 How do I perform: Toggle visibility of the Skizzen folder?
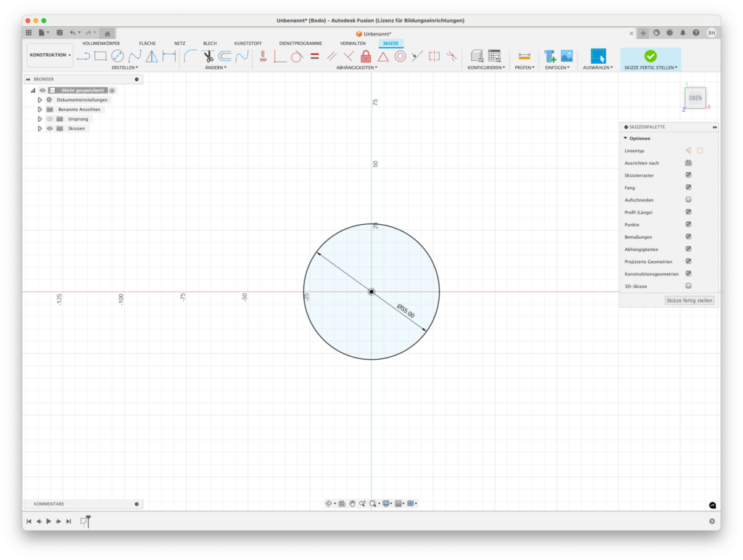pyautogui.click(x=50, y=128)
